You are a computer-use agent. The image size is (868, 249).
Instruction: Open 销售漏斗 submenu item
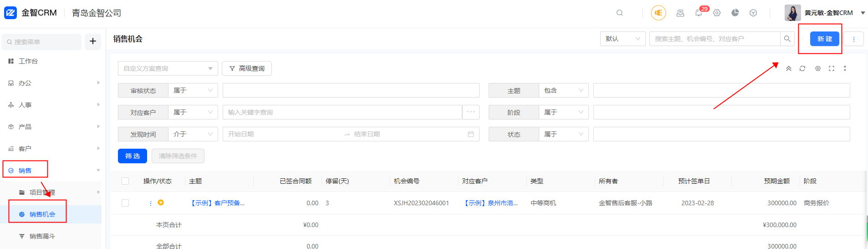tap(51, 236)
